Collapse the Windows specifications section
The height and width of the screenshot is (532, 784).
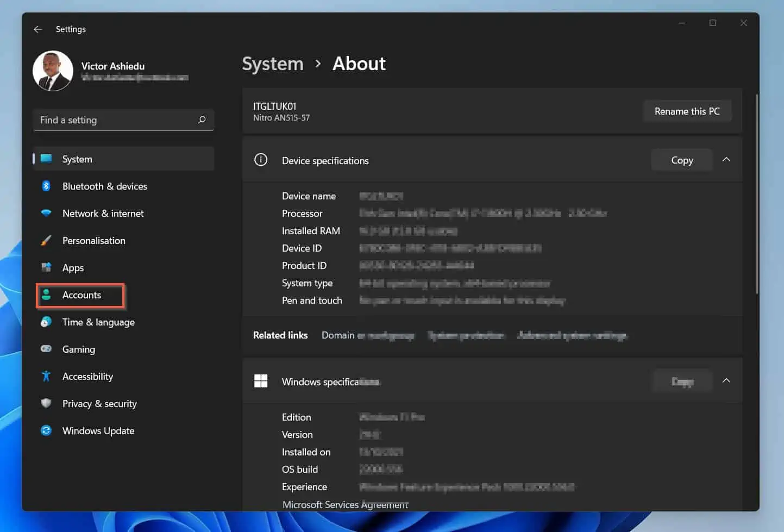click(726, 381)
